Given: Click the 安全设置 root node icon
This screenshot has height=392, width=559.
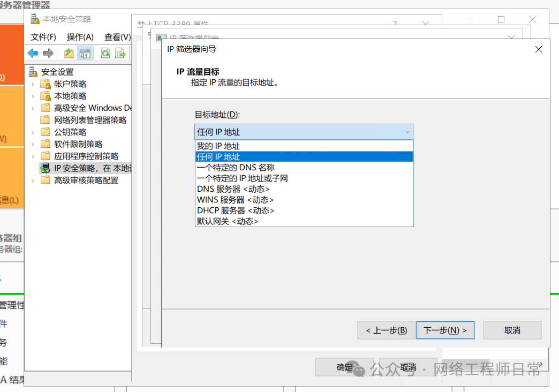Looking at the screenshot, I should click(33, 72).
